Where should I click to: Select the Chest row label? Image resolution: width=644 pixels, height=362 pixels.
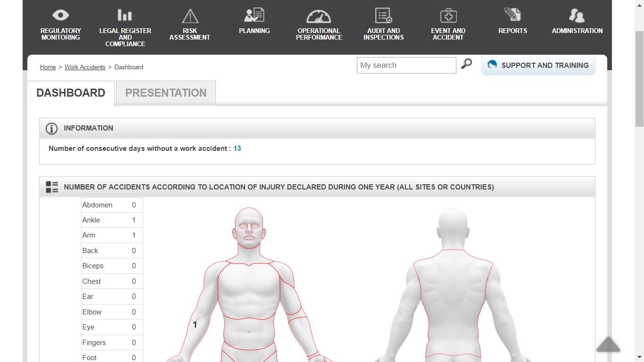[91, 281]
